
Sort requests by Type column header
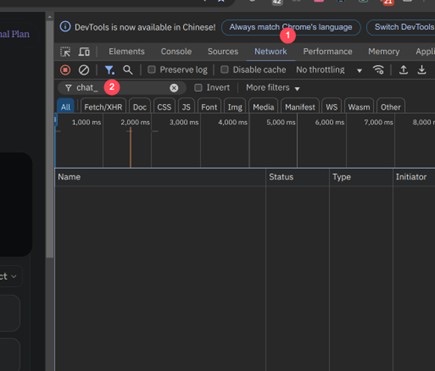tap(361, 177)
